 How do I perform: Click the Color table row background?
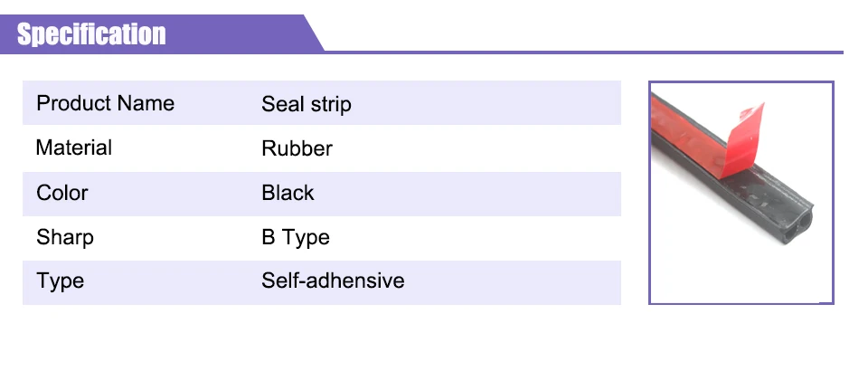pyautogui.click(x=322, y=194)
